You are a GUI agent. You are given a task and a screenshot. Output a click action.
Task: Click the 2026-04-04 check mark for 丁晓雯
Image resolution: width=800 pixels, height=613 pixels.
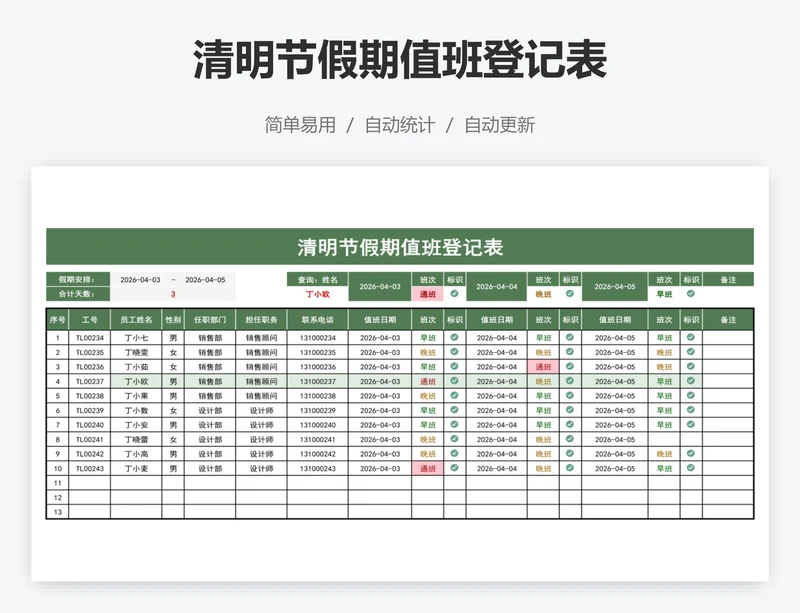tap(570, 352)
